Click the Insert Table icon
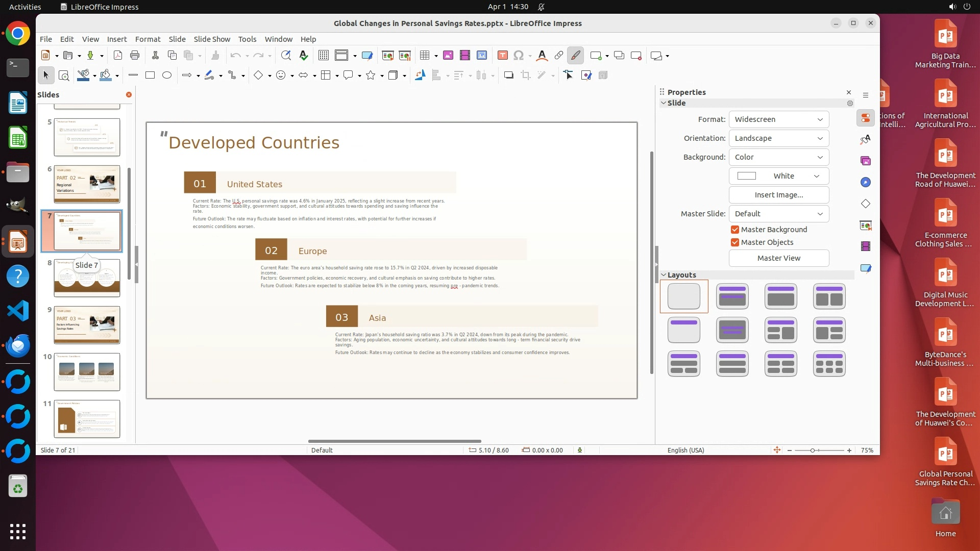 coord(425,56)
